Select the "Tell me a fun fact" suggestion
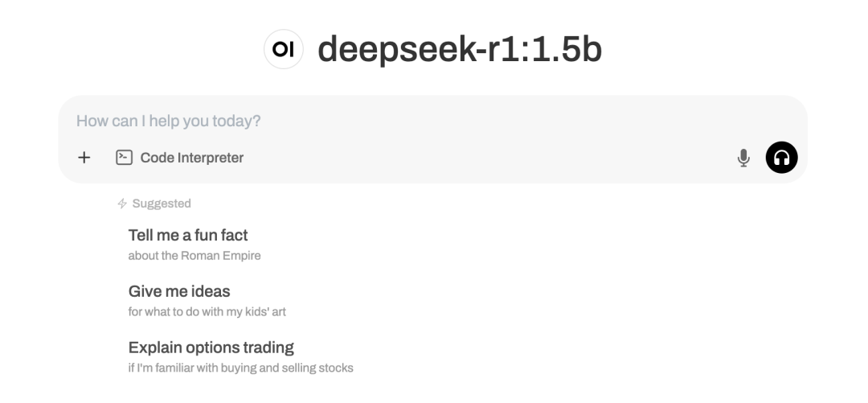 [x=188, y=236]
